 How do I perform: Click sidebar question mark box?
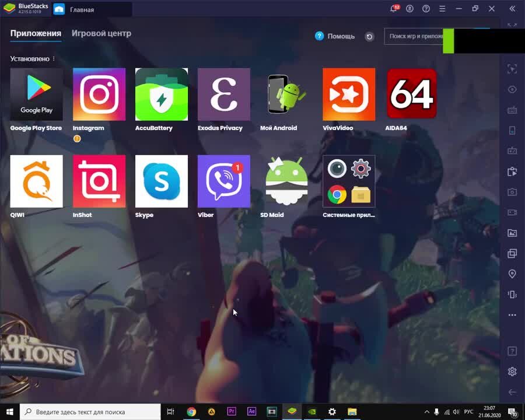tap(512, 351)
